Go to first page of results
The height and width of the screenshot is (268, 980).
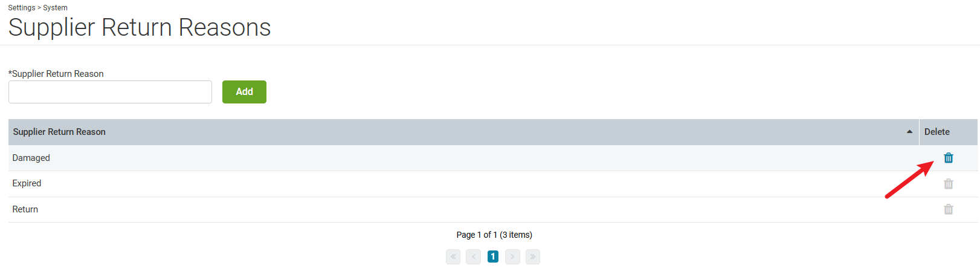(453, 257)
